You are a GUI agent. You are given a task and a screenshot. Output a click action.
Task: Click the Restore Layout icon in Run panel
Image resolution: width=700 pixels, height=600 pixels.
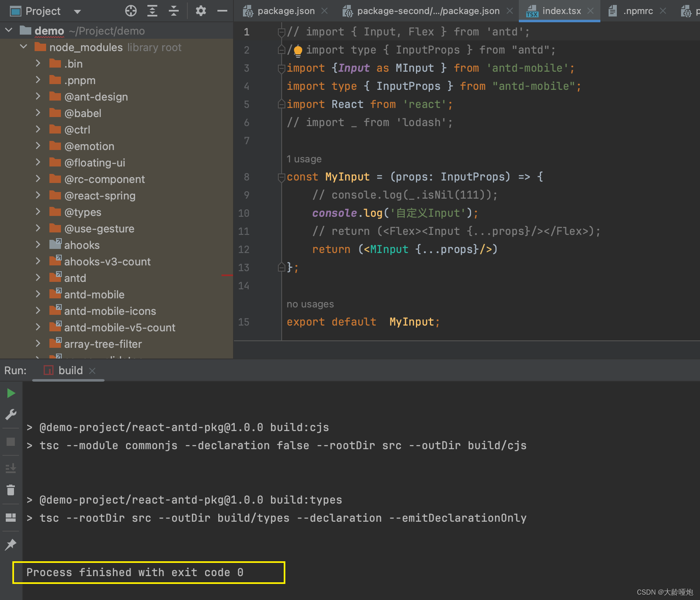tap(11, 518)
